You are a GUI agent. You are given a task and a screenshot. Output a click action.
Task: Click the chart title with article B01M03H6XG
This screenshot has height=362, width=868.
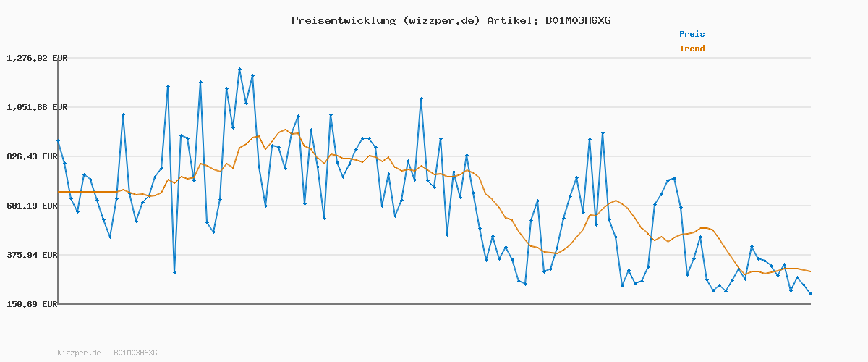pos(451,20)
